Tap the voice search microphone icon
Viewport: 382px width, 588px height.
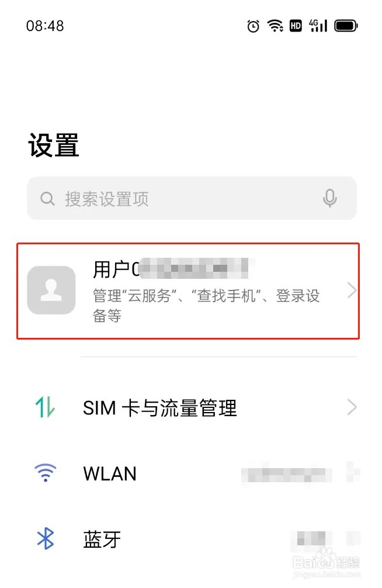[x=329, y=198]
